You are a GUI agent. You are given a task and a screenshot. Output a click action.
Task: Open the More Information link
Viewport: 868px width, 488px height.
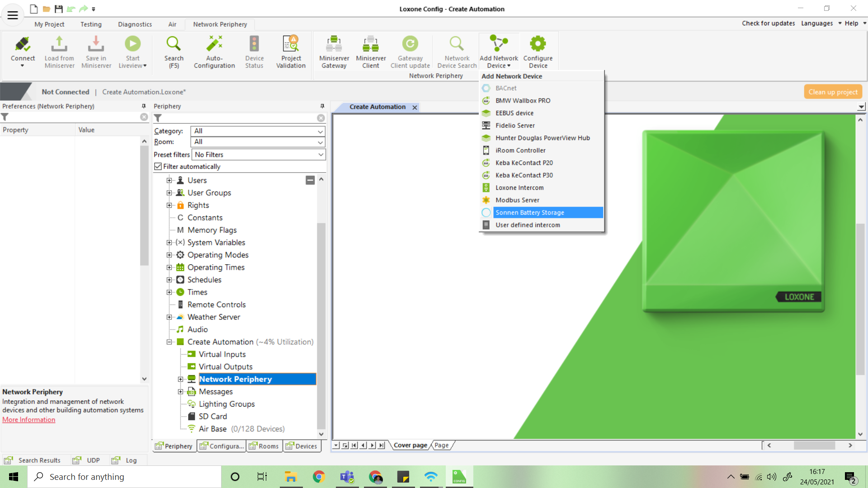(29, 420)
